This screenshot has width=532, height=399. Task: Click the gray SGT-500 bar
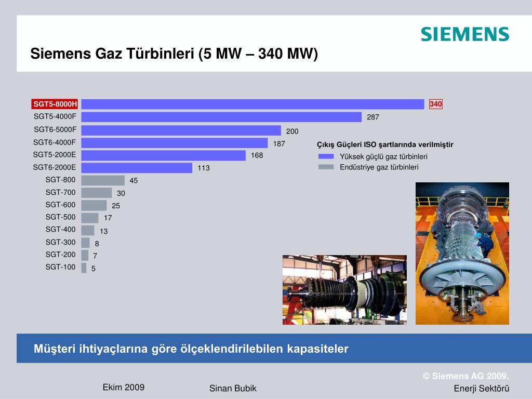(x=90, y=218)
